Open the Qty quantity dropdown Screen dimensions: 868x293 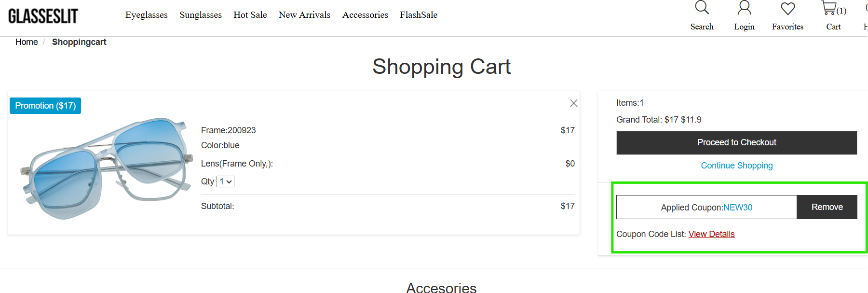point(225,181)
